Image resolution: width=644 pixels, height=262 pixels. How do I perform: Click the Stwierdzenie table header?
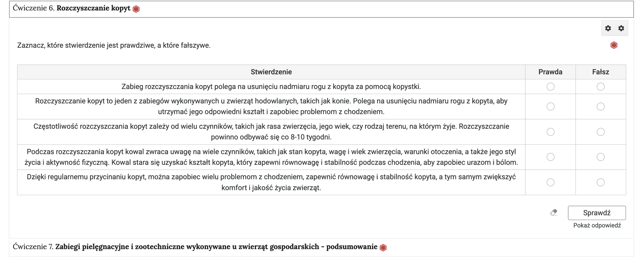272,72
